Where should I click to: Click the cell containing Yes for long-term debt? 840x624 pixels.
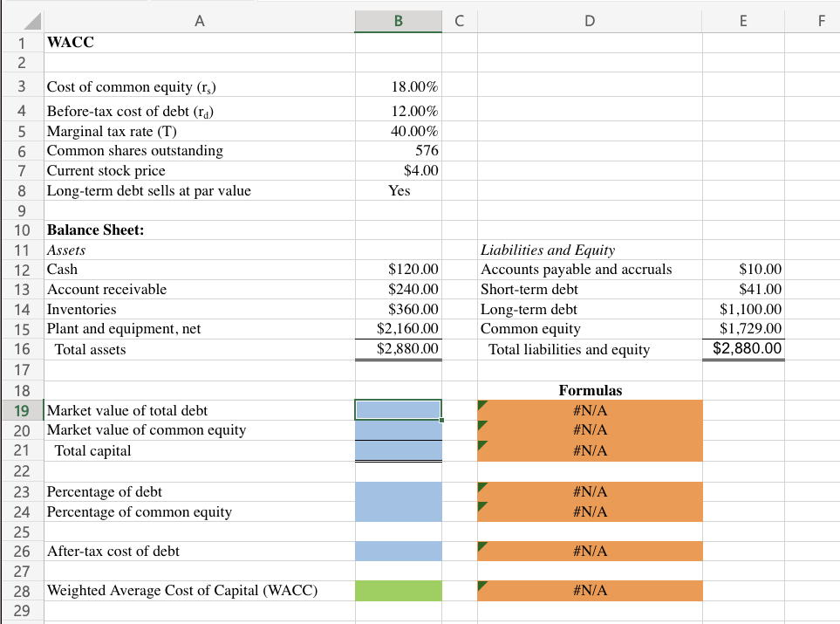[x=398, y=190]
